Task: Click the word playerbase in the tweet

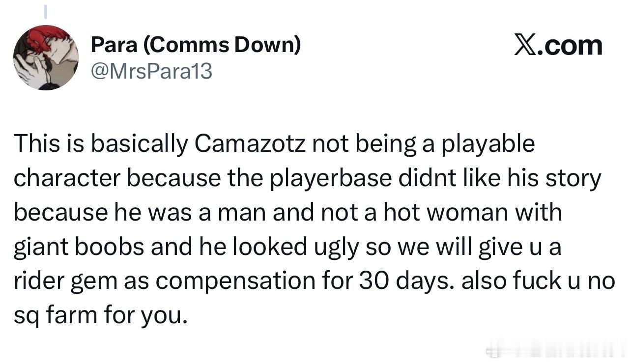Action: coord(327,178)
